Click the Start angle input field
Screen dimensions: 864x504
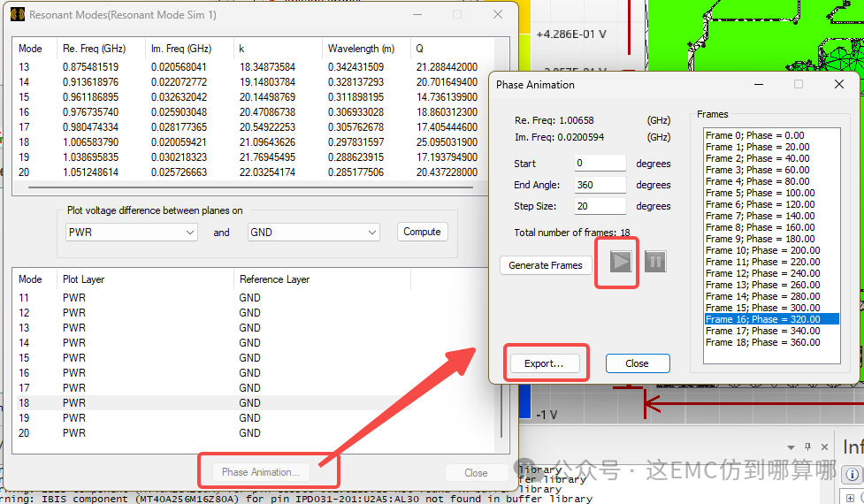[x=600, y=163]
